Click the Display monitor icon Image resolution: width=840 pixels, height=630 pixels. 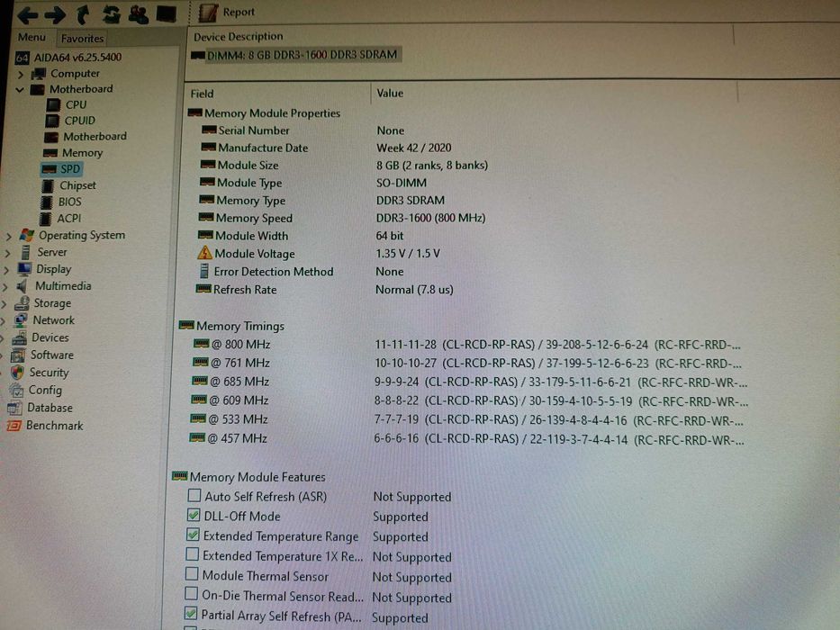click(24, 269)
